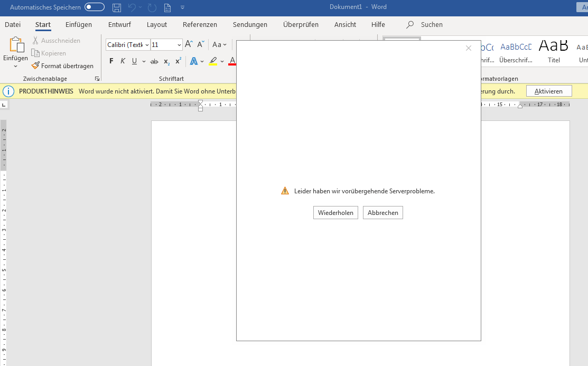This screenshot has width=588, height=366.
Task: Click Format übertragen paintbrush
Action: coord(62,66)
